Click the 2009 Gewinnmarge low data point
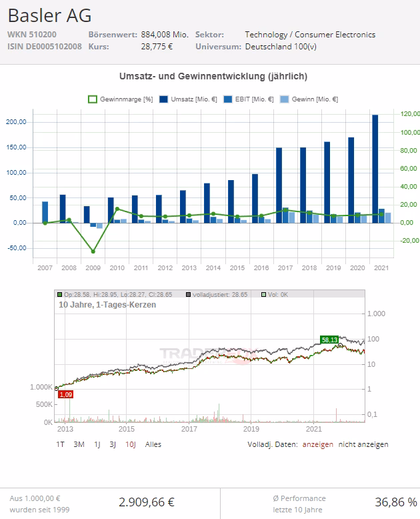 coord(93,251)
